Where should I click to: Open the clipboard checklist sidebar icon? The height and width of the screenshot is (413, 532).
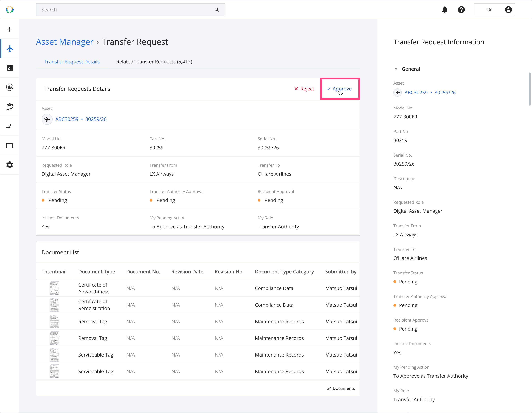[10, 107]
